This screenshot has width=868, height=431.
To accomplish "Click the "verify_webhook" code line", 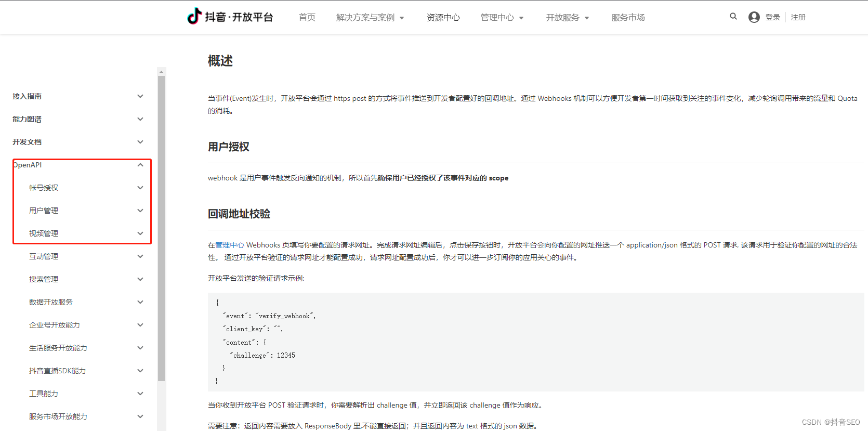I will [x=269, y=316].
